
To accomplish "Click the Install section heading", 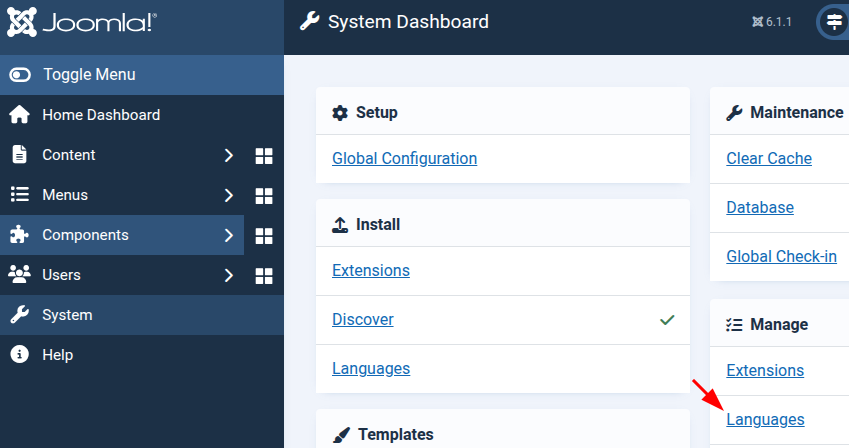I will 378,224.
